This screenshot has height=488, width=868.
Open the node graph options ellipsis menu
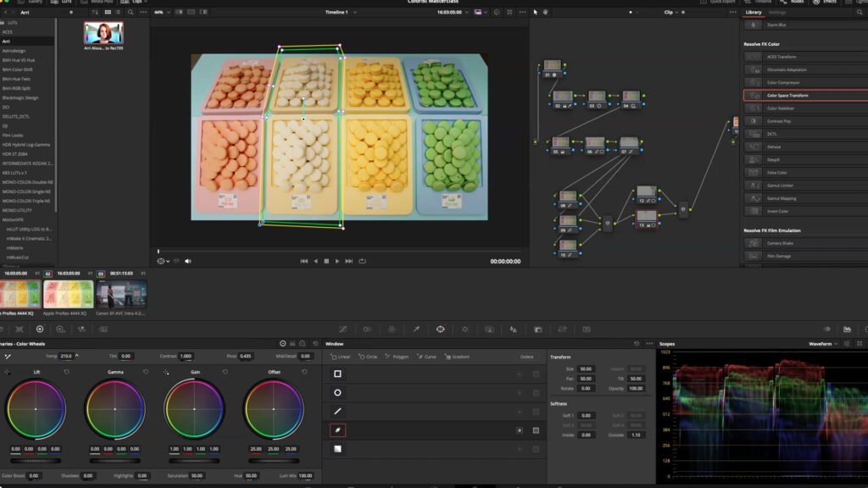point(732,12)
